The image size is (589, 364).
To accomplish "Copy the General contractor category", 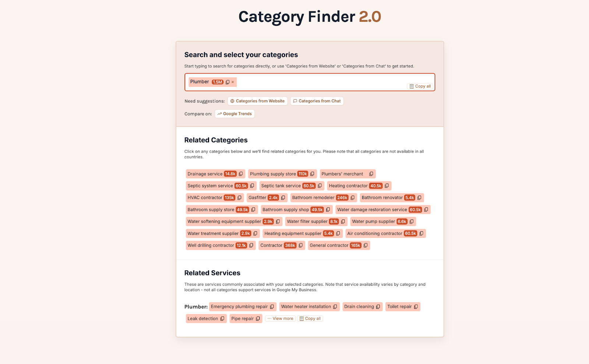I will [365, 245].
